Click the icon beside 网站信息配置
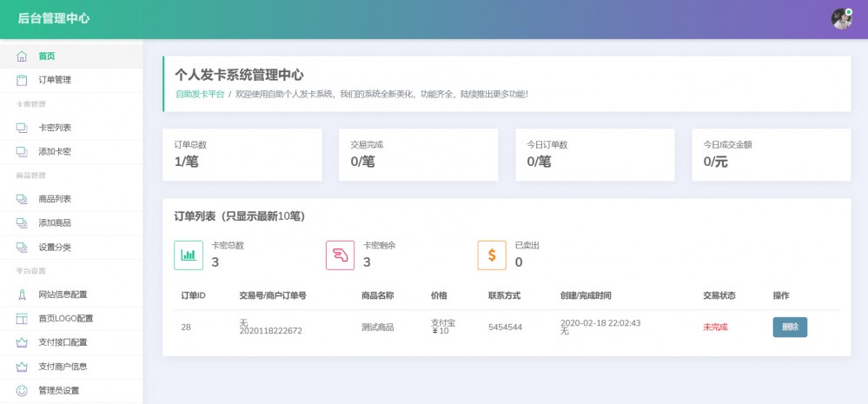Viewport: 868px width, 404px height. pyautogui.click(x=22, y=295)
